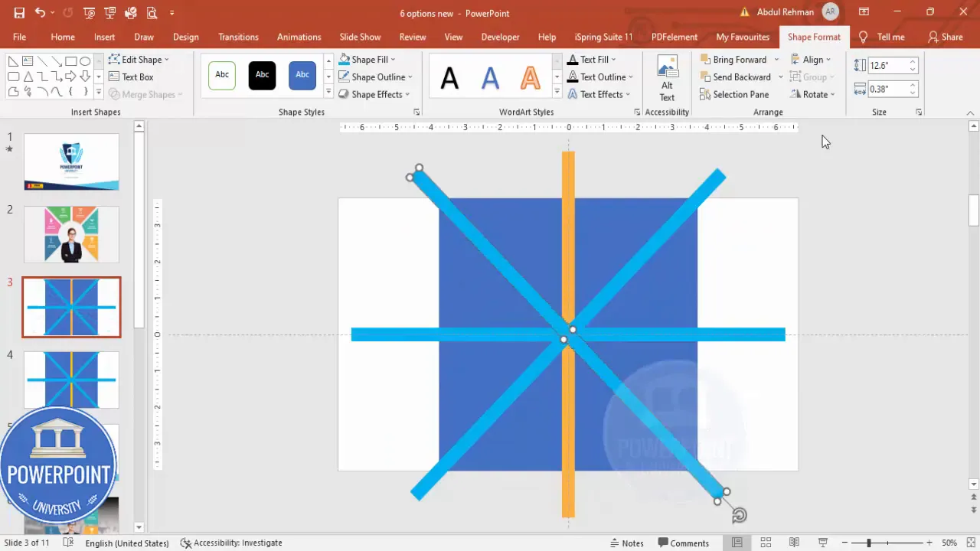980x551 pixels.
Task: Expand the Shape Fill menu
Action: (367, 59)
